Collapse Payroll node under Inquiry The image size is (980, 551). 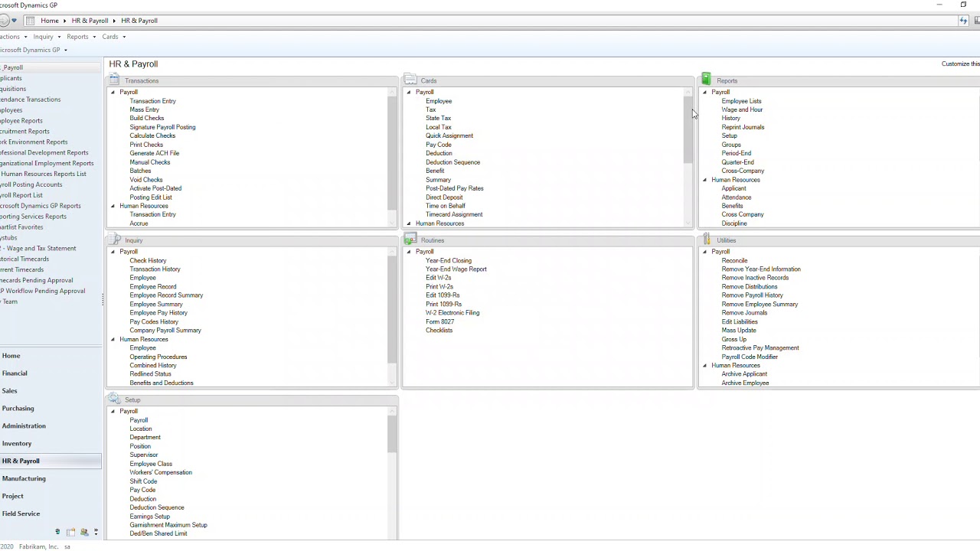(x=113, y=252)
